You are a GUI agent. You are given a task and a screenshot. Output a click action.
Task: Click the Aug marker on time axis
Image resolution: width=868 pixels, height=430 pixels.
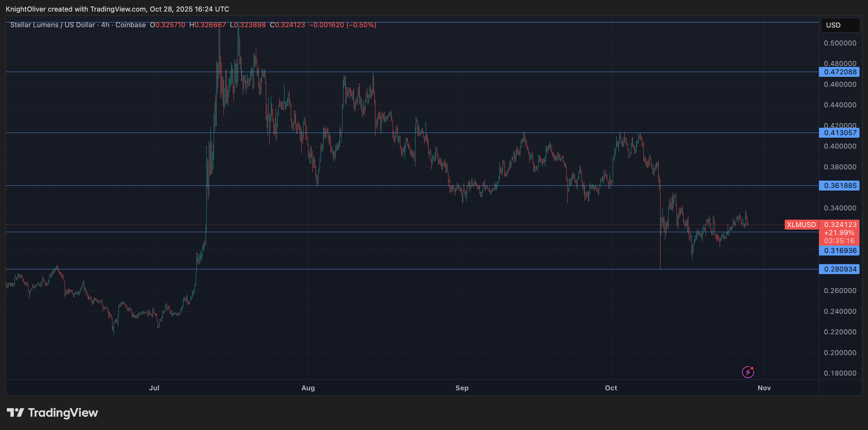click(x=308, y=388)
